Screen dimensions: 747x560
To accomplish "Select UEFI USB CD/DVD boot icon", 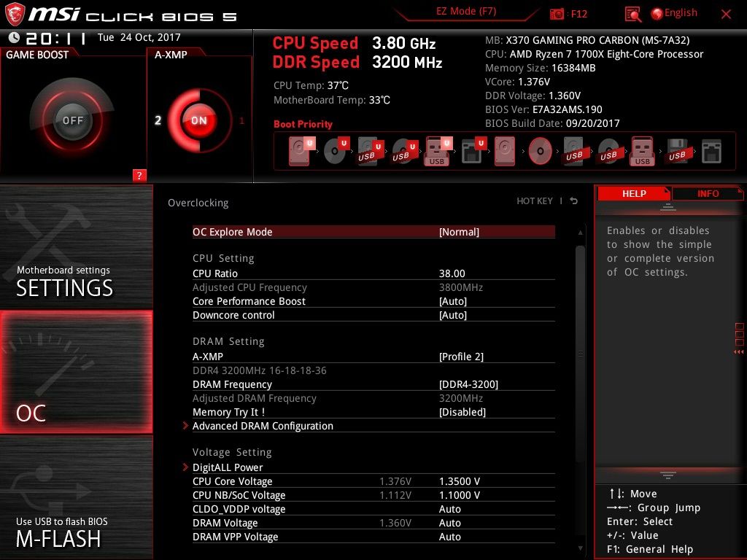I will point(404,151).
